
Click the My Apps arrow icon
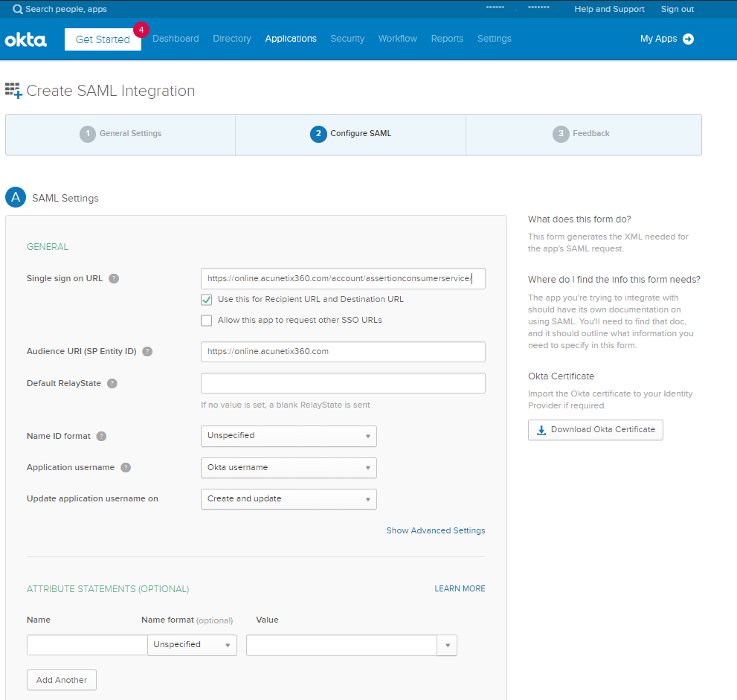point(688,39)
